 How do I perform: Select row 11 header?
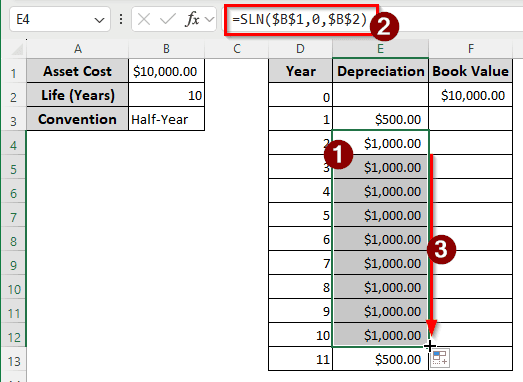tap(13, 311)
